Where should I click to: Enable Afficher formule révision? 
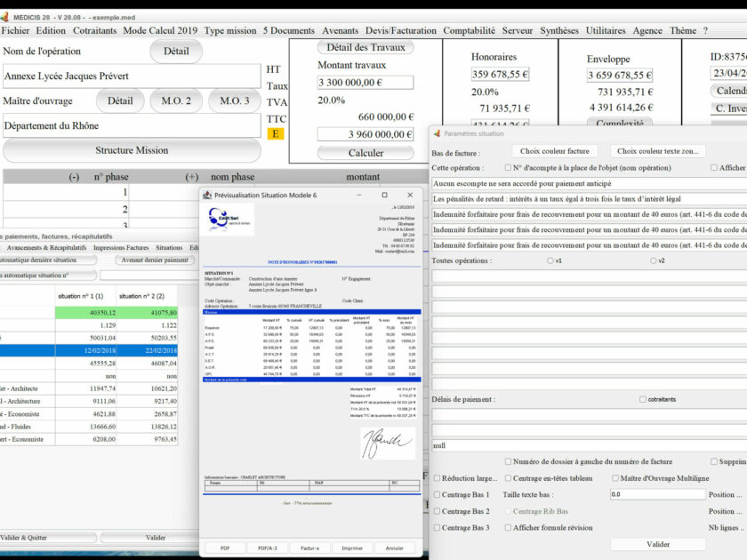click(x=508, y=528)
